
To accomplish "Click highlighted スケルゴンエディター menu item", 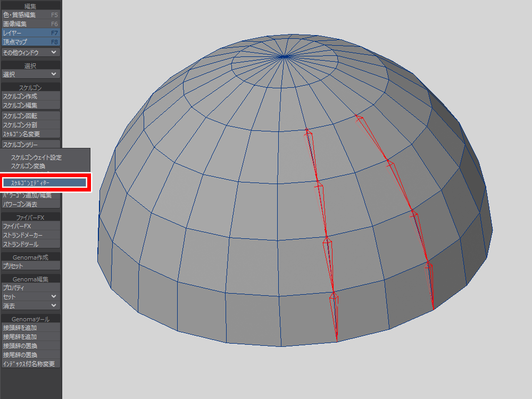I will [45, 182].
